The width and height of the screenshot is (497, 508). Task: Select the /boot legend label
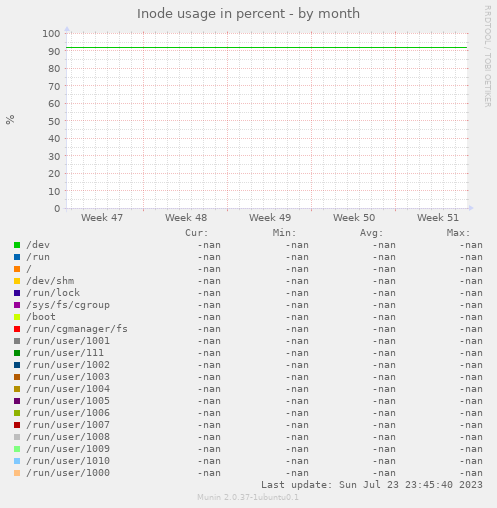41,317
